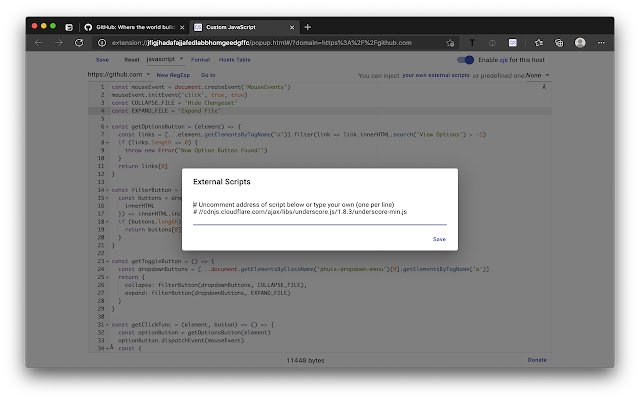Open browser Settings and more menu
Viewport: 640px width, 400px height.
click(x=601, y=42)
